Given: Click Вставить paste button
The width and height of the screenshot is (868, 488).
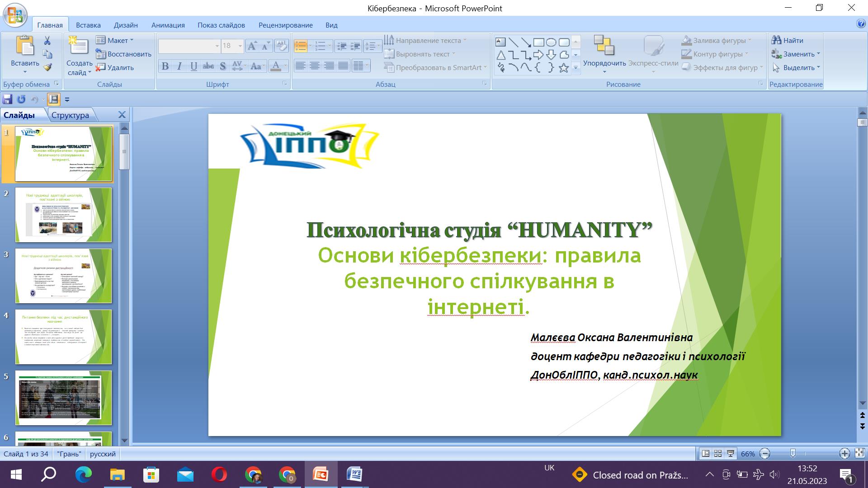Looking at the screenshot, I should [25, 54].
